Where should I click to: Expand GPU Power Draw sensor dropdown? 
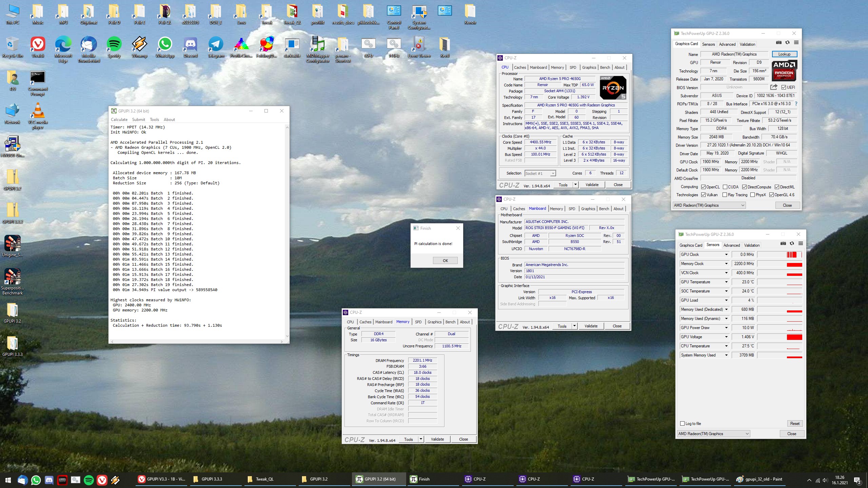[726, 328]
